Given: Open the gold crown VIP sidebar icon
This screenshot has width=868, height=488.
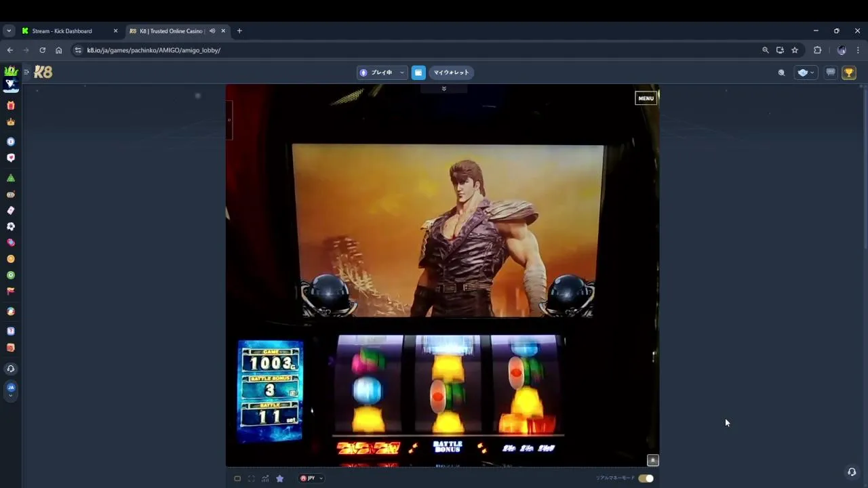Looking at the screenshot, I should [x=10, y=122].
